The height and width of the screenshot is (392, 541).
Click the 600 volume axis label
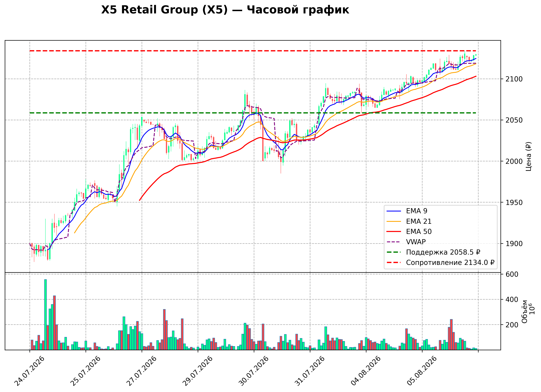[x=512, y=274]
